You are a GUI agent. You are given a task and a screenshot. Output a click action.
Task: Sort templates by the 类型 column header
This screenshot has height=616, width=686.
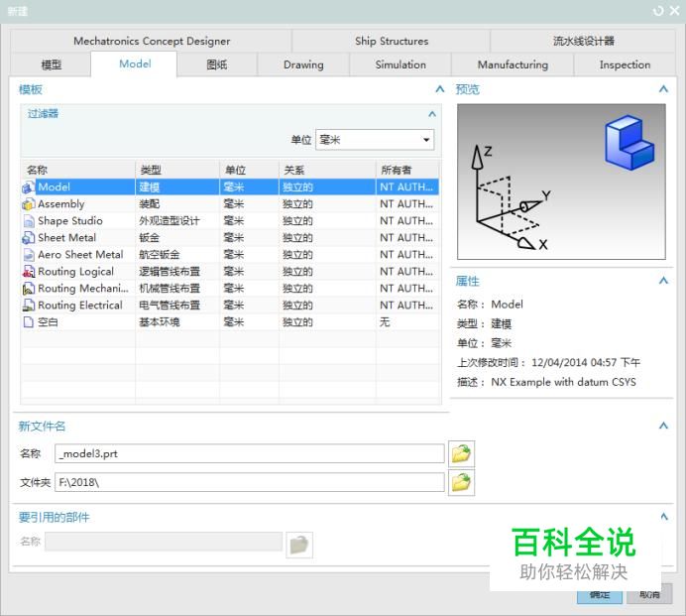tap(177, 170)
